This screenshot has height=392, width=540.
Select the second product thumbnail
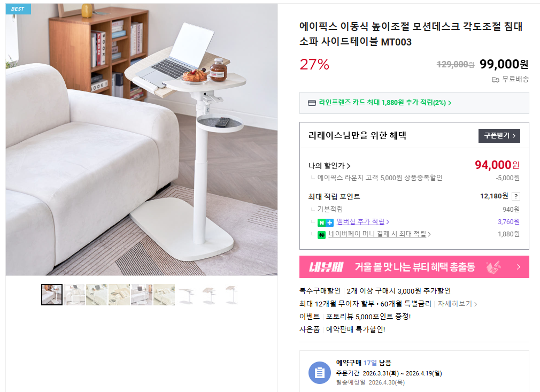(x=74, y=295)
